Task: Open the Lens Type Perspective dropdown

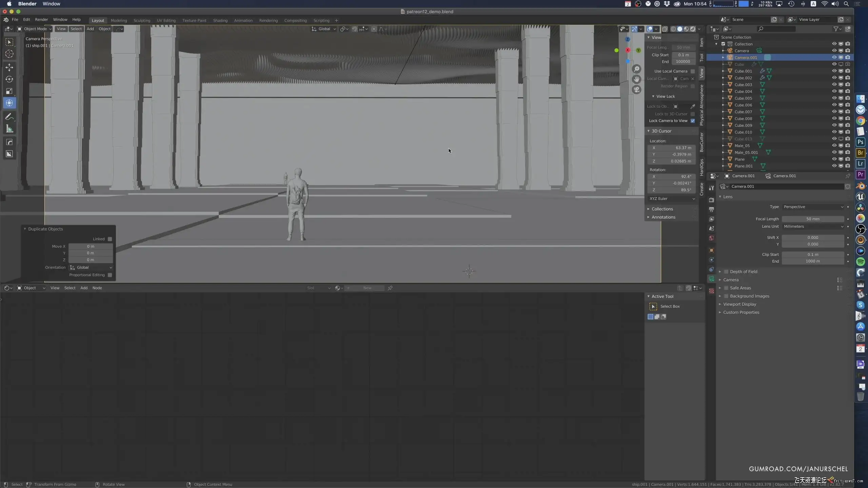Action: coord(813,207)
